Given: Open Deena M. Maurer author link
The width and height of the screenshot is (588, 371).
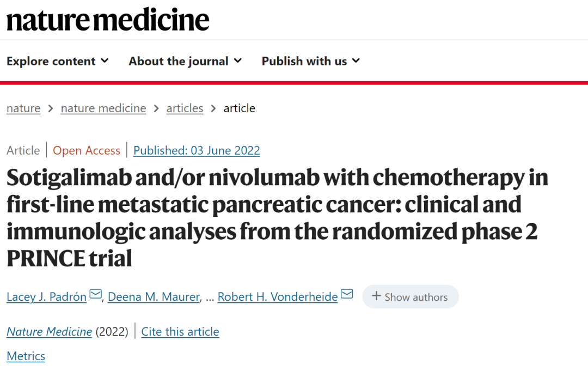Looking at the screenshot, I should 154,297.
